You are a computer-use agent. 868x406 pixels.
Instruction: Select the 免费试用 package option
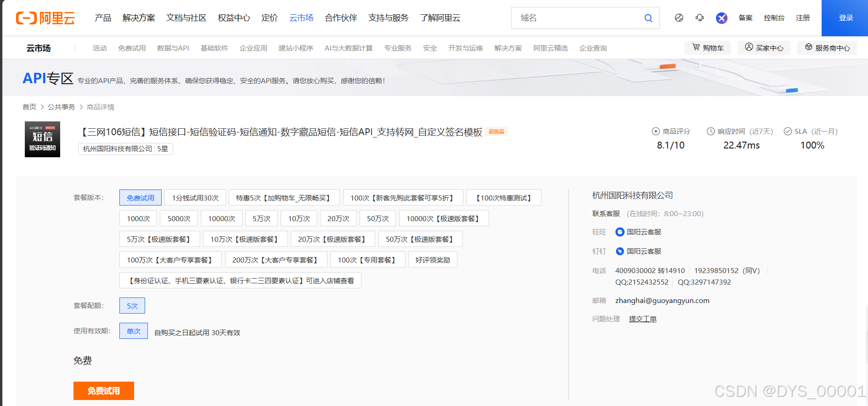(x=141, y=198)
